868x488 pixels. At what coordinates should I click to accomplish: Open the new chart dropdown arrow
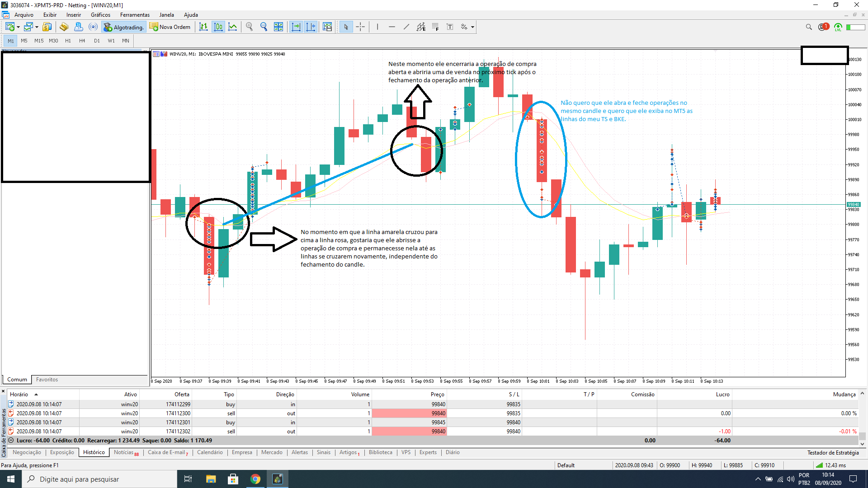[18, 27]
